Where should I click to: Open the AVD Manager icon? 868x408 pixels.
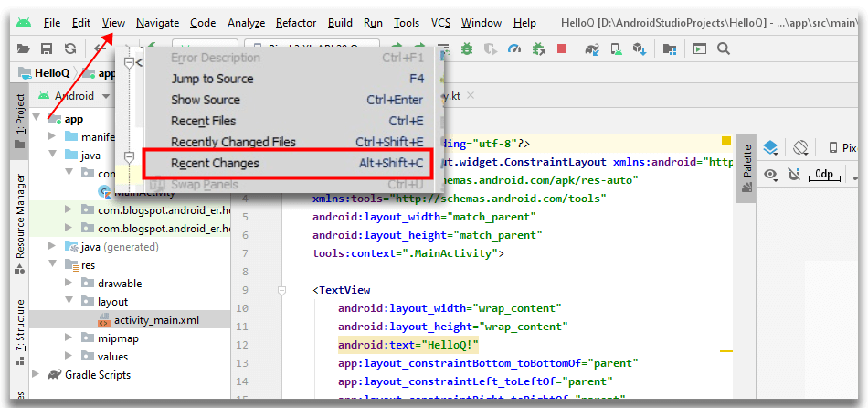(x=617, y=48)
